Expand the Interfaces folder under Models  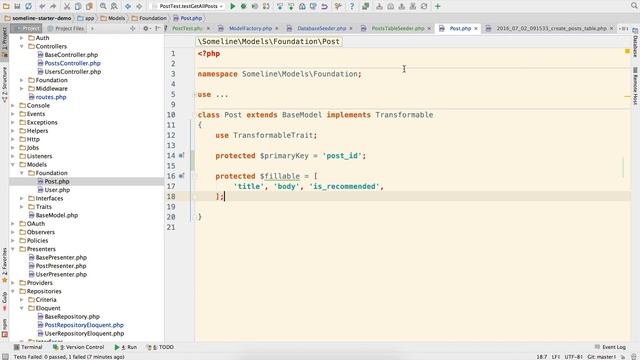22,198
